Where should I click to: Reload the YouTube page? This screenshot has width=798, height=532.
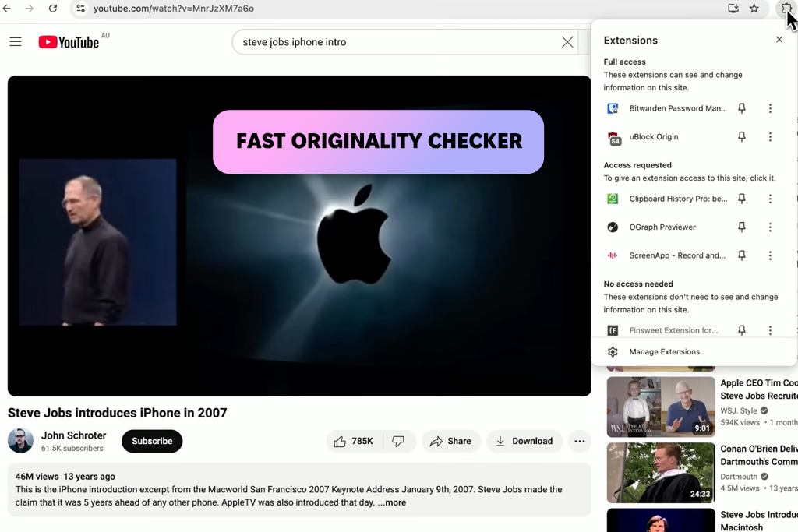[x=53, y=8]
